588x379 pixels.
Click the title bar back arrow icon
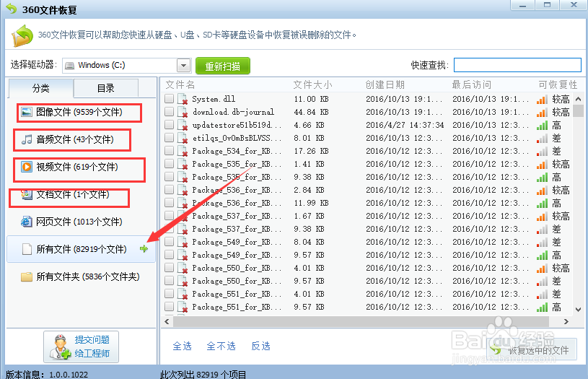12,8
